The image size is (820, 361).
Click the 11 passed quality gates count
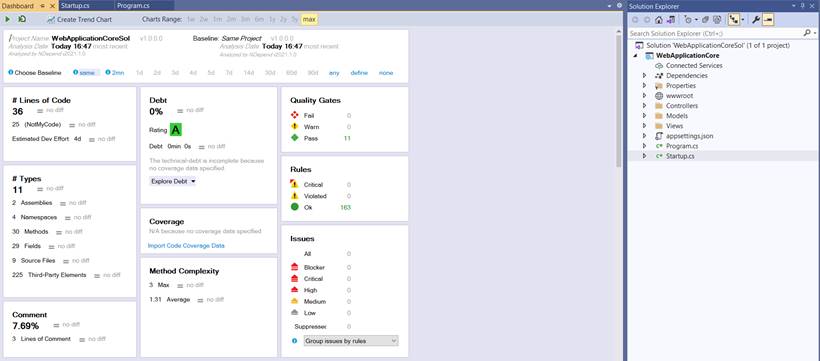pyautogui.click(x=347, y=138)
